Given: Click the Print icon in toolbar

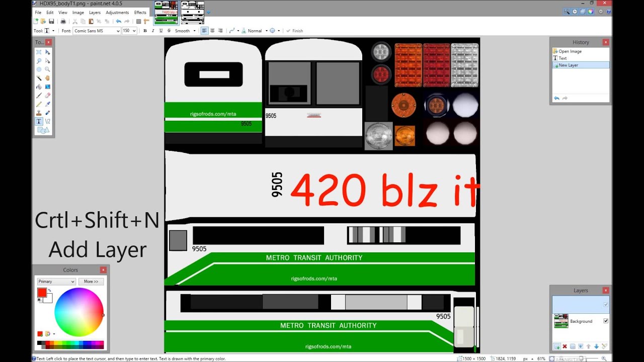Looking at the screenshot, I should click(63, 21).
